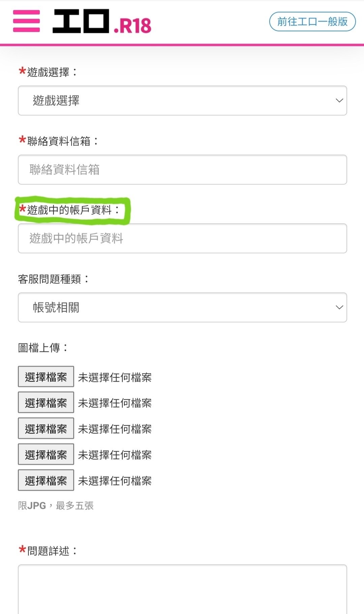This screenshot has width=364, height=614.
Task: Expand 客服問題種類 dropdown showing 帳號相關
Action: click(182, 307)
